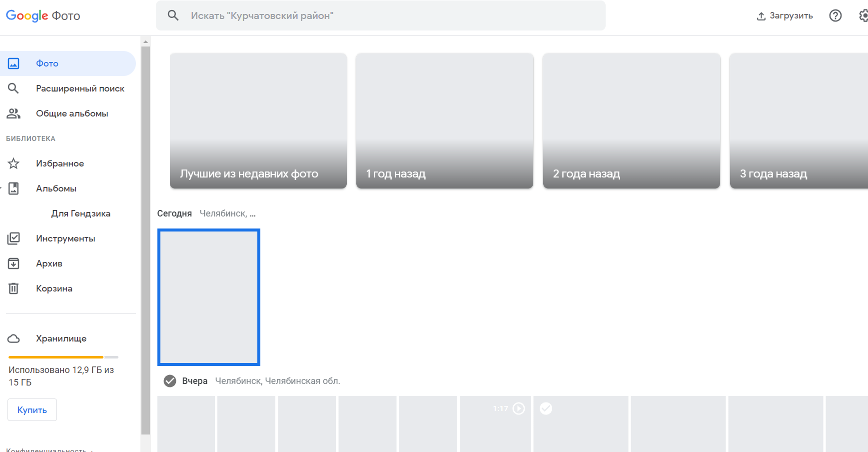Click the Сегодня date heading

pyautogui.click(x=174, y=213)
